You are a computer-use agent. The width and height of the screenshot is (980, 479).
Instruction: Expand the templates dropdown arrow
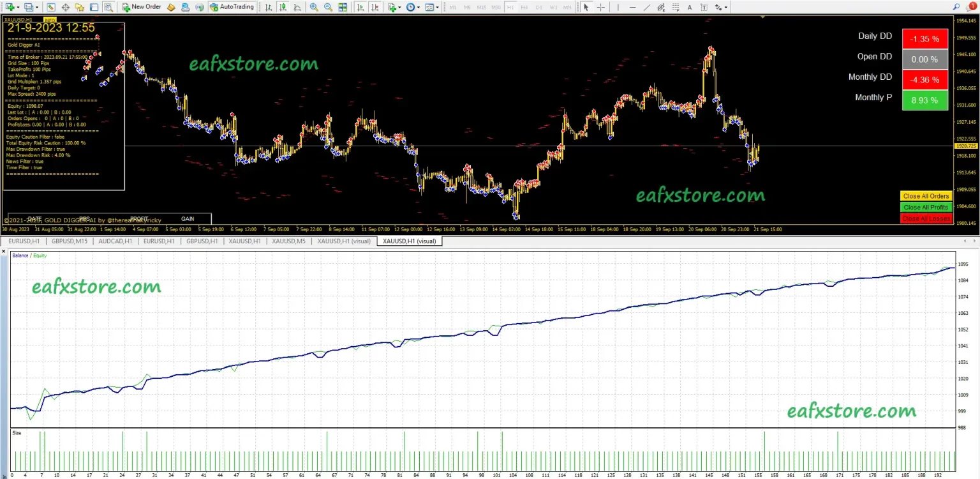[437, 7]
